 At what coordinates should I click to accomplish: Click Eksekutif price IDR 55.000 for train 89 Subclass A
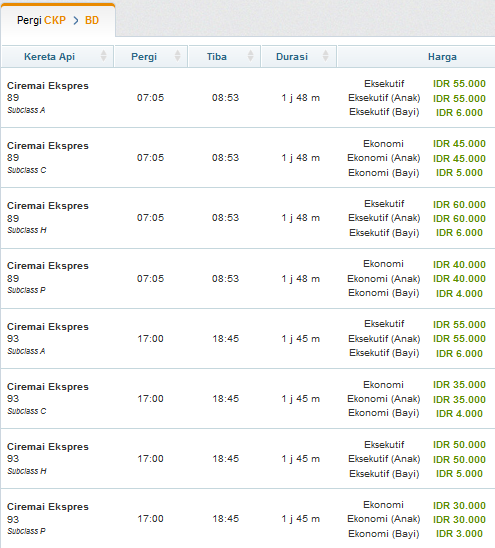pyautogui.click(x=459, y=84)
